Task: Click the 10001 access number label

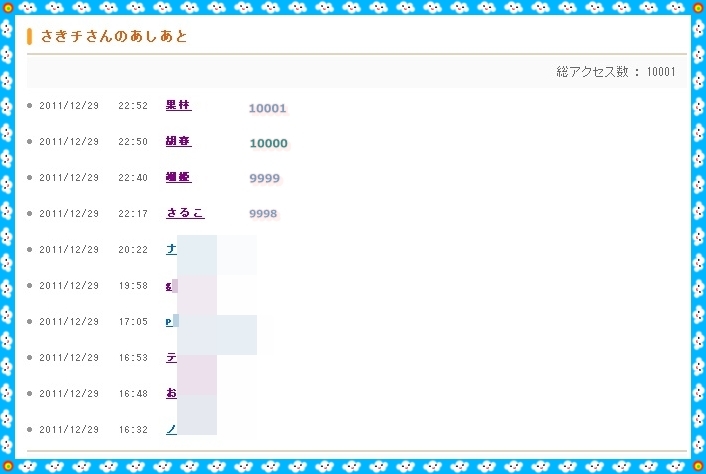Action: click(268, 108)
